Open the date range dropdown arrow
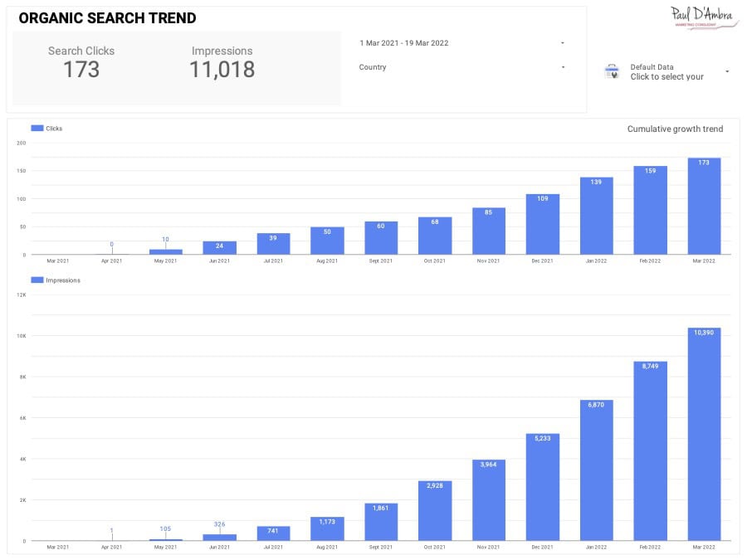 point(563,43)
